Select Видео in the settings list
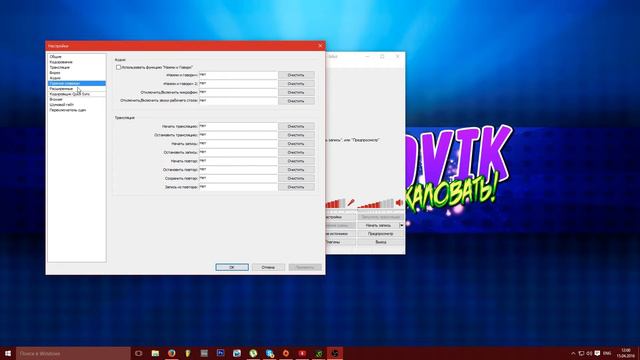 click(76, 73)
